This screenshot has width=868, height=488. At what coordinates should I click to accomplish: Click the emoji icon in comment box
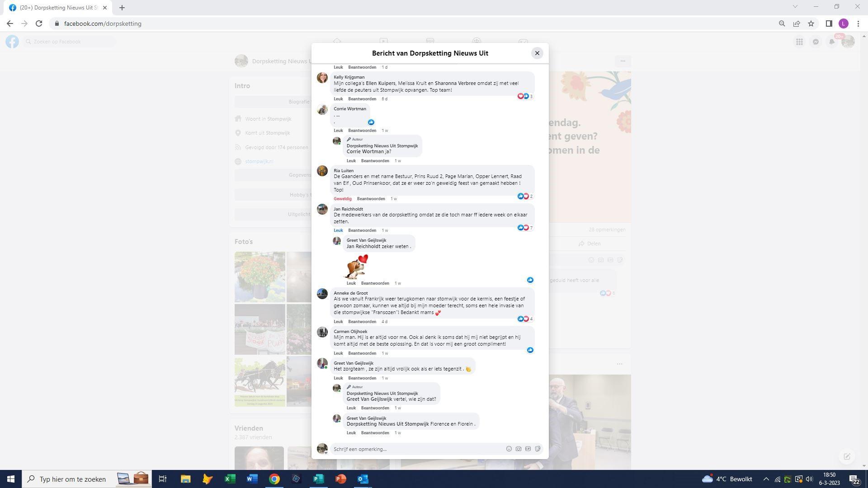pos(509,449)
